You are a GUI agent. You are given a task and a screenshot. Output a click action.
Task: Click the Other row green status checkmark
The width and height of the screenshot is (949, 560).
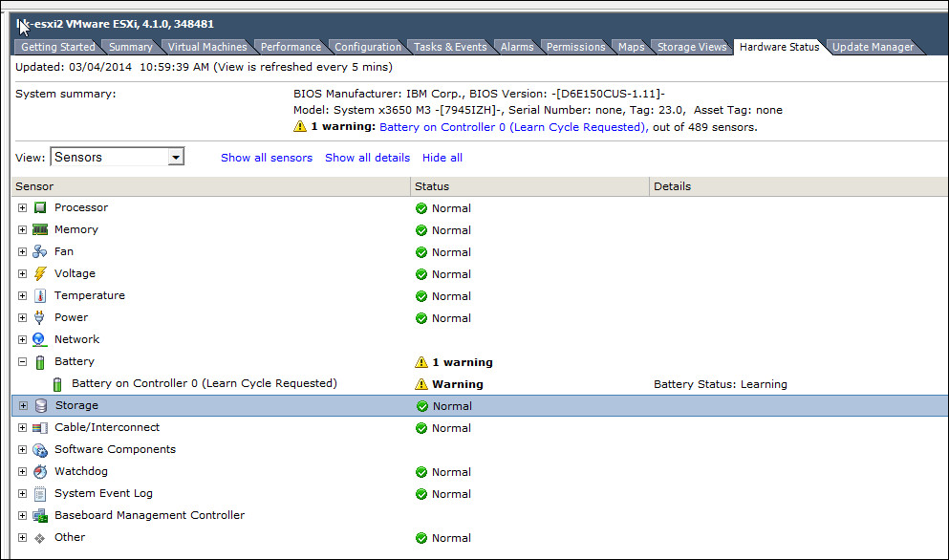(421, 538)
